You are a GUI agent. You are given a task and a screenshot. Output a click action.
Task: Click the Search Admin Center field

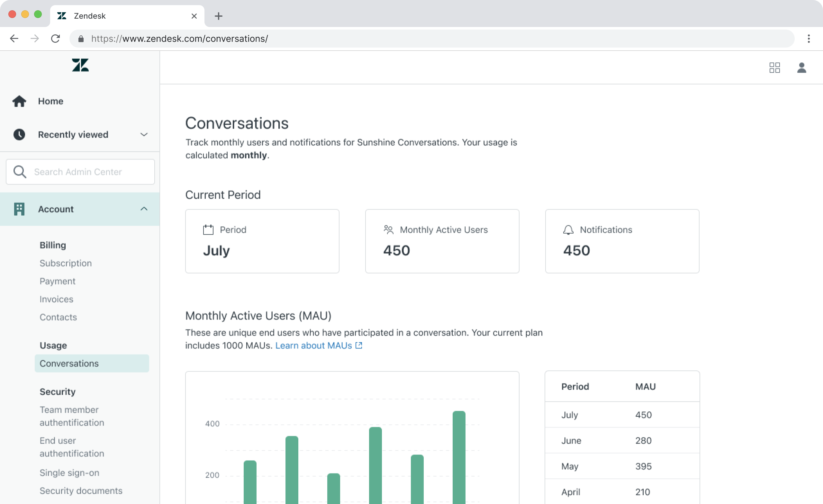(x=80, y=172)
